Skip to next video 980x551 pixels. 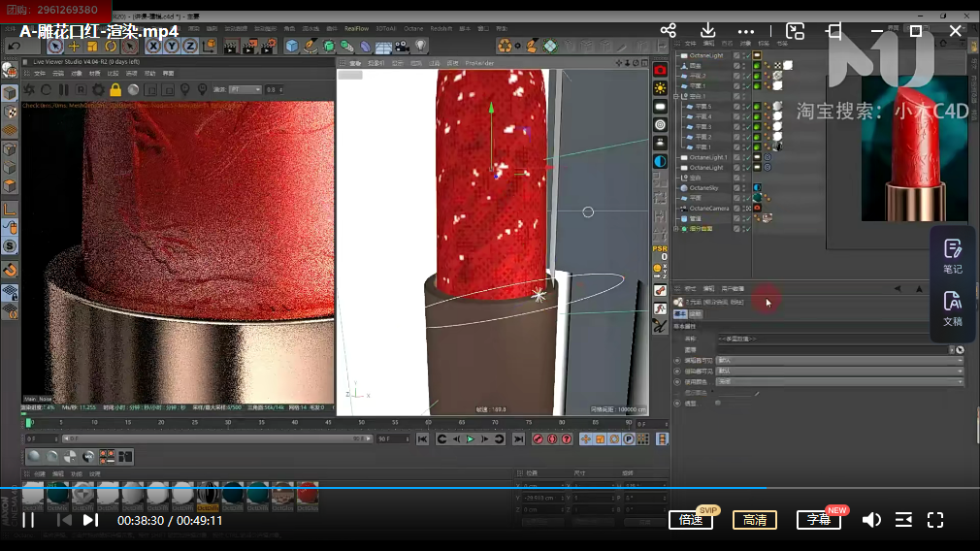(x=90, y=520)
